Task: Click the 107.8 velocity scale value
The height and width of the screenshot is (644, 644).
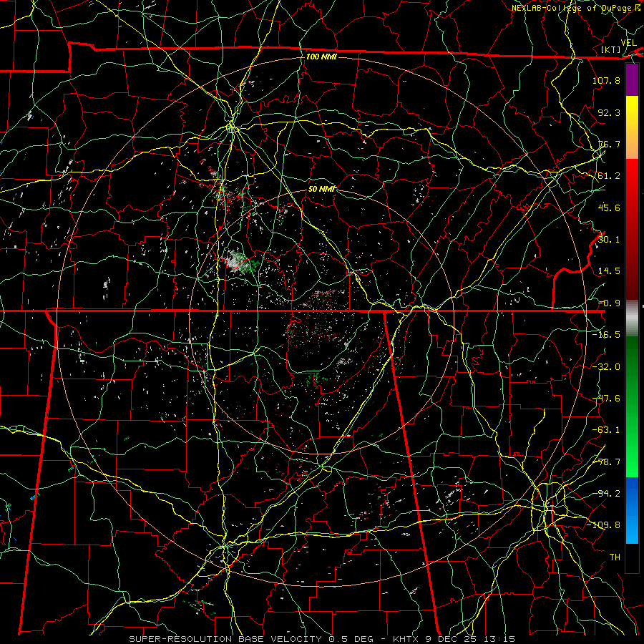Action: click(606, 80)
